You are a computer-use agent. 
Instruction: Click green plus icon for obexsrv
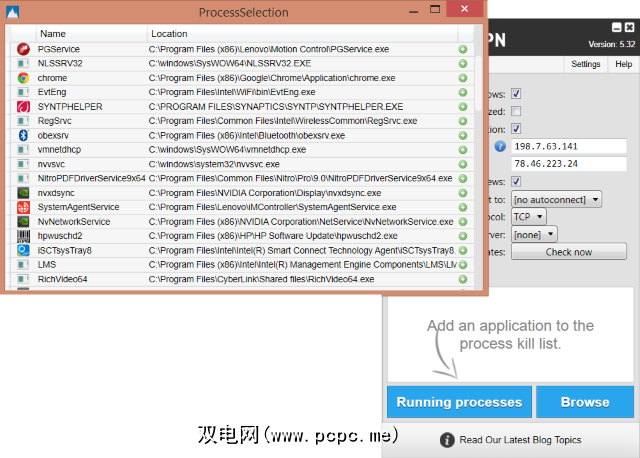(x=462, y=136)
